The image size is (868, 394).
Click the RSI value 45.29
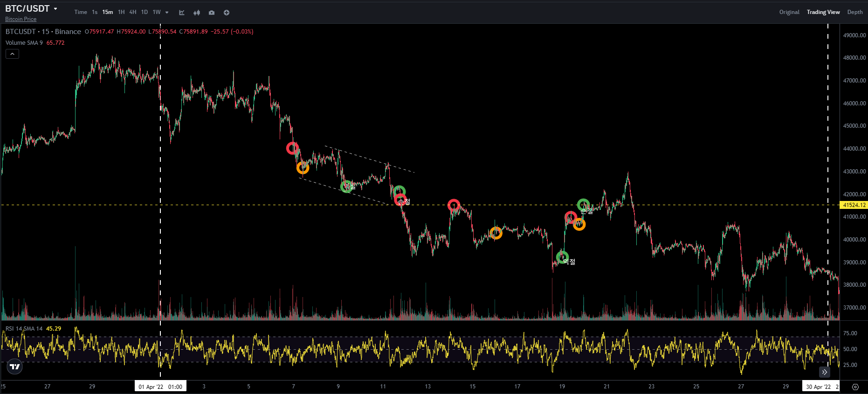coord(54,329)
